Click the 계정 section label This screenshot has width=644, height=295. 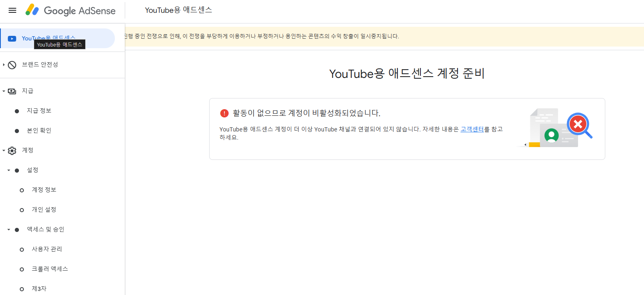(28, 150)
